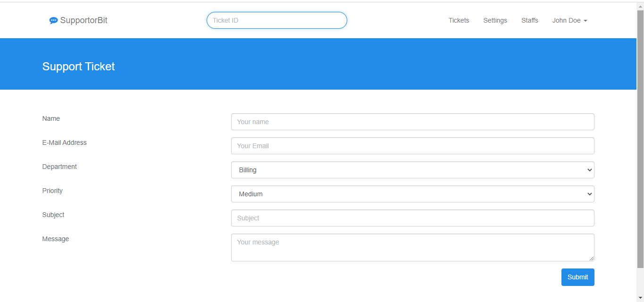
Task: Click the SupportorBit brand name link
Action: [x=83, y=20]
